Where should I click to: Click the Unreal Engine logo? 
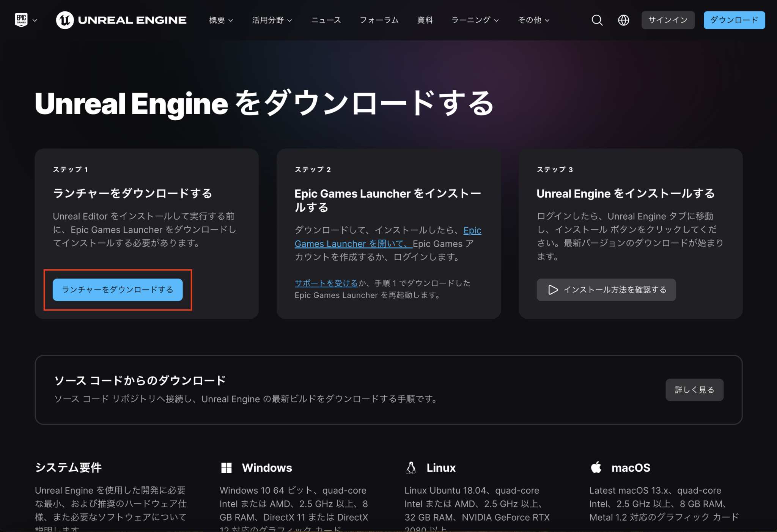[121, 20]
